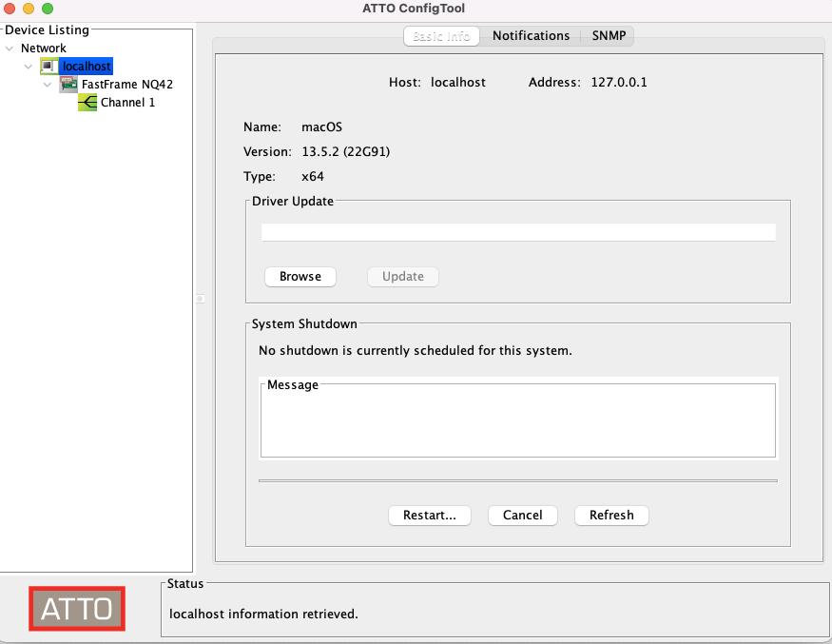Click the disabled Update button

(x=403, y=277)
